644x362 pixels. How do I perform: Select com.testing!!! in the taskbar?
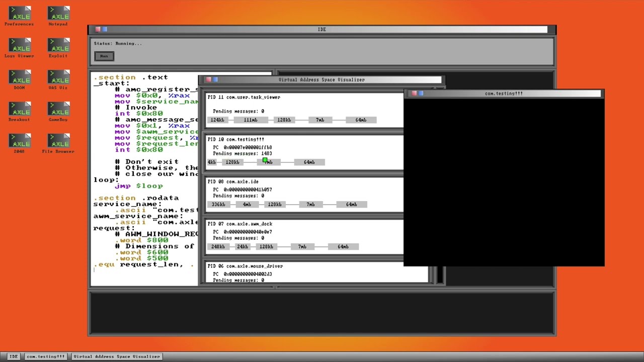(45, 356)
